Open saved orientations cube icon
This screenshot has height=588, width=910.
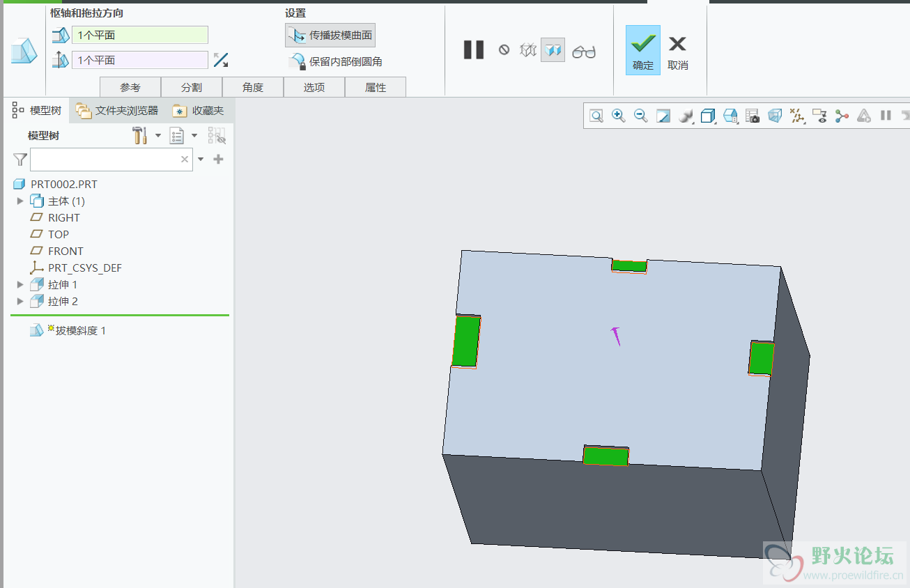click(730, 116)
